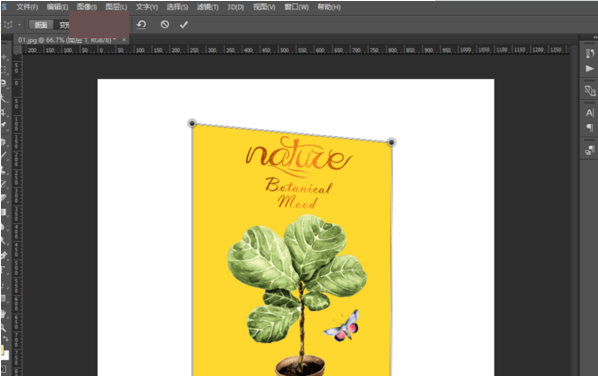Click the top-right perspective warp pin
Viewport: 598px width, 376px height.
391,142
